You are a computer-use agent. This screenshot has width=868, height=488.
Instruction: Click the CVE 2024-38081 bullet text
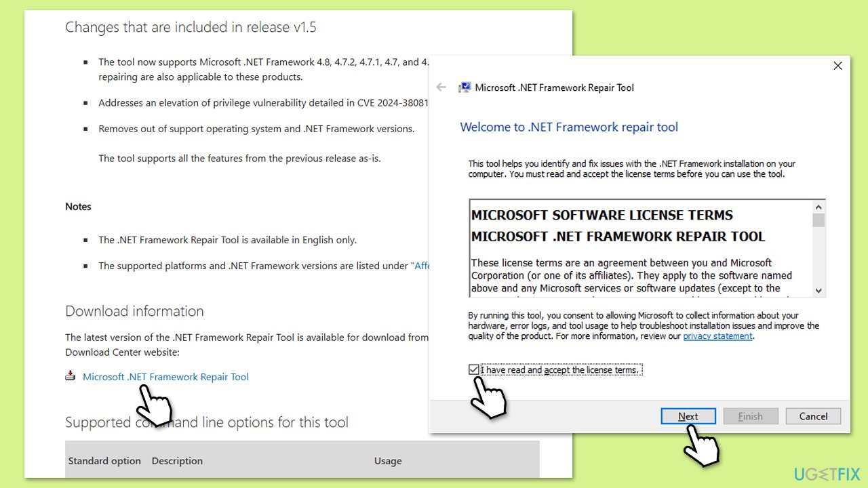[263, 103]
